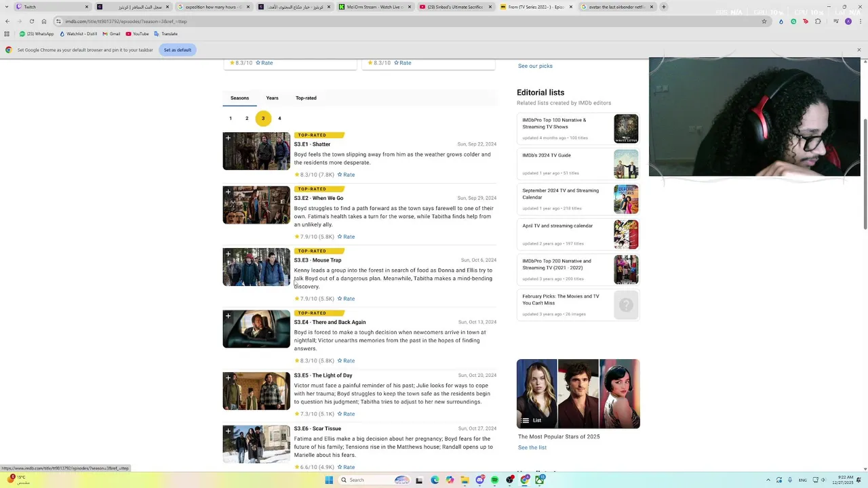Switch to avatar the last airbender tab
This screenshot has width=868, height=488.
tap(616, 7)
